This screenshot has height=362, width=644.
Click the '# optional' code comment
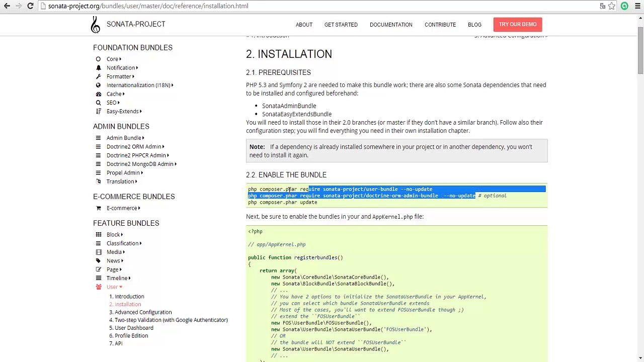coord(492,196)
